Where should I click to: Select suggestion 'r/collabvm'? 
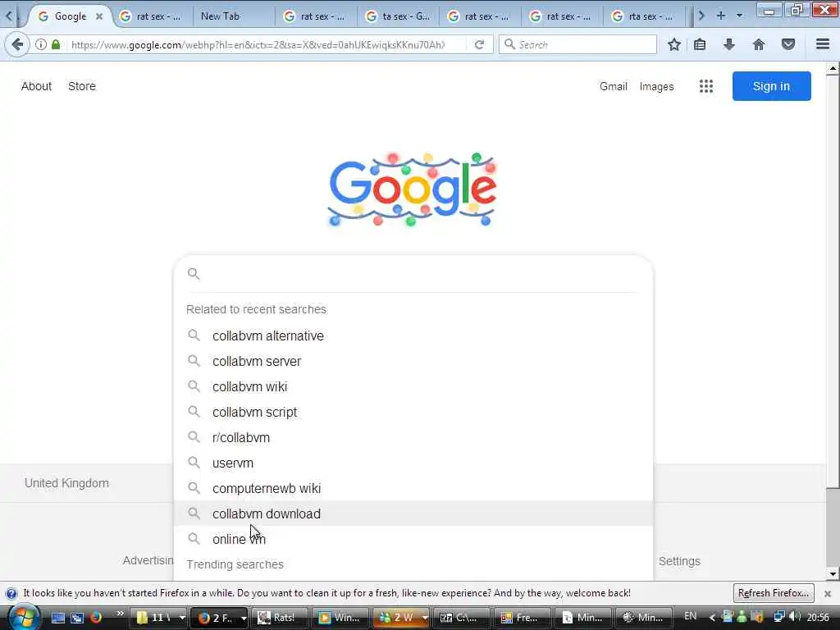tap(413, 438)
